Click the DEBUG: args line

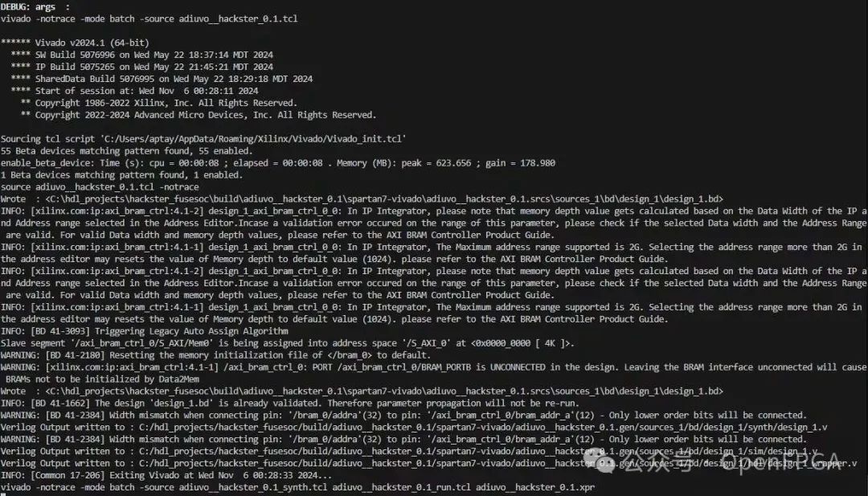[35, 6]
